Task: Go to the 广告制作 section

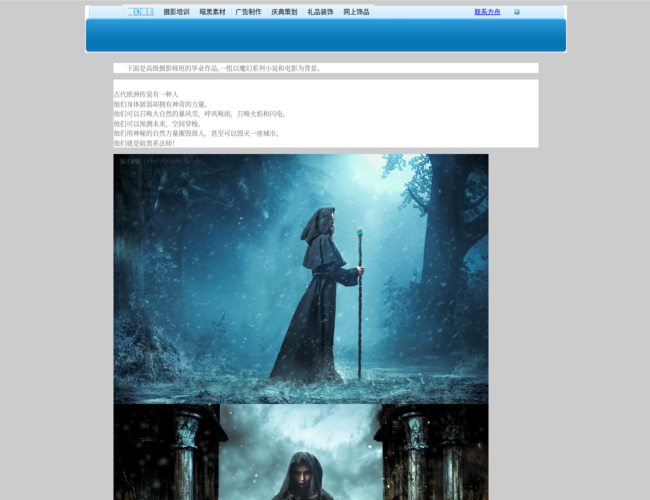Action: [248, 12]
